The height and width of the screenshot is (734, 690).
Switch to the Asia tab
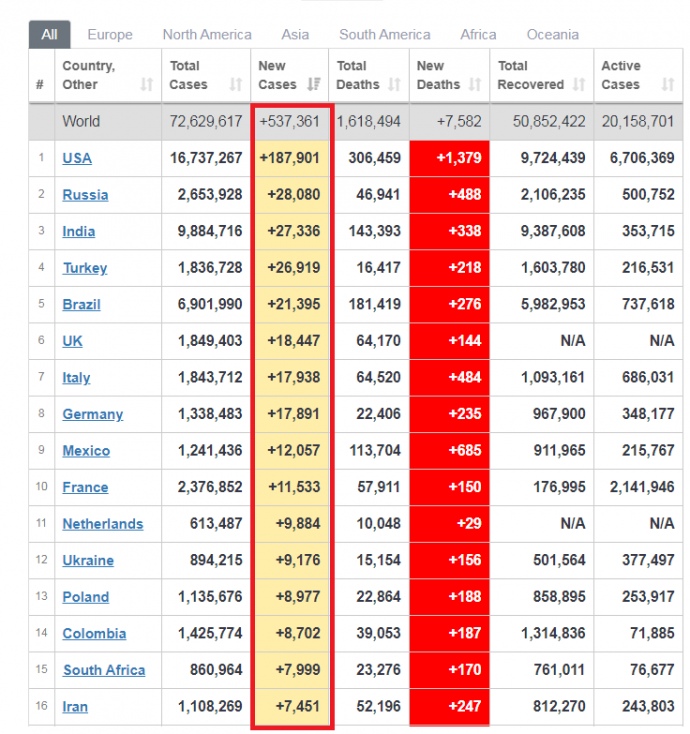295,34
